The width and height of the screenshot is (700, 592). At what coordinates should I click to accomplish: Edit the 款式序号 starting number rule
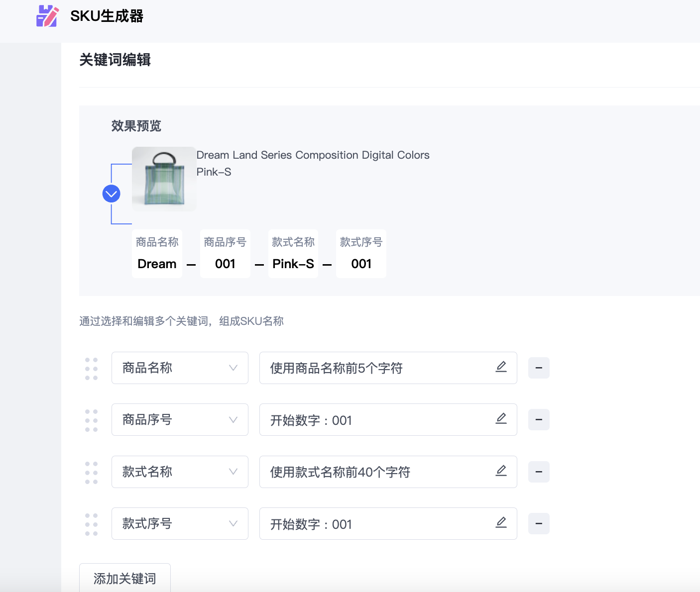coord(501,523)
